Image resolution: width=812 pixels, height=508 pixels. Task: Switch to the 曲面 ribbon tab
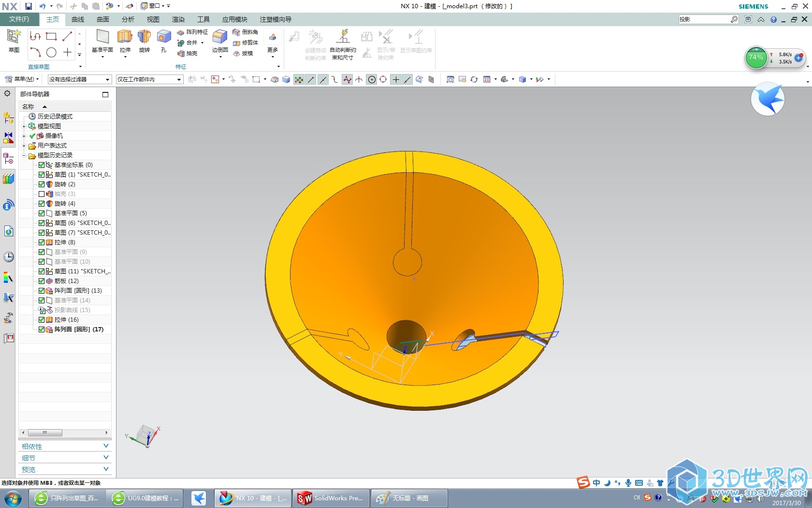(103, 19)
